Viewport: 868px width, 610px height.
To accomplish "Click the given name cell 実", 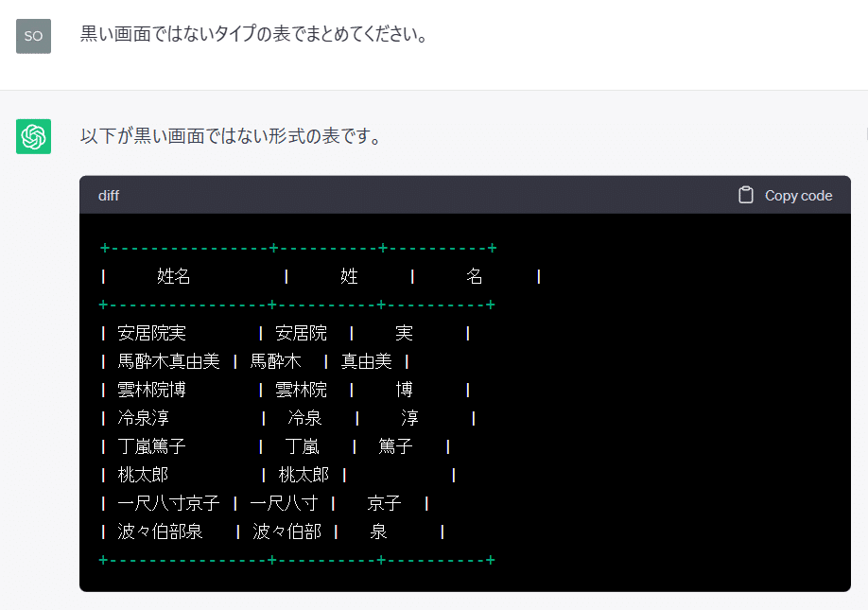I will [x=404, y=333].
